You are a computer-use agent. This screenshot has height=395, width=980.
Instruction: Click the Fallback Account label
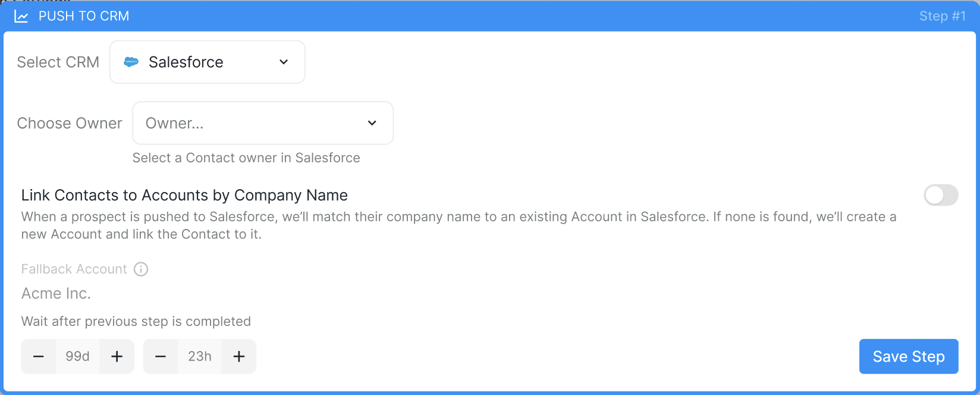[74, 269]
